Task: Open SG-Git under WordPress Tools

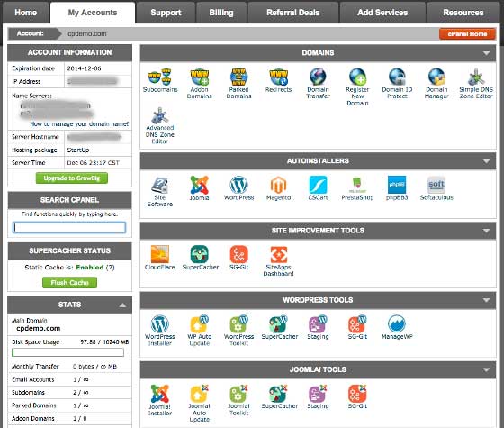Action: click(x=357, y=327)
